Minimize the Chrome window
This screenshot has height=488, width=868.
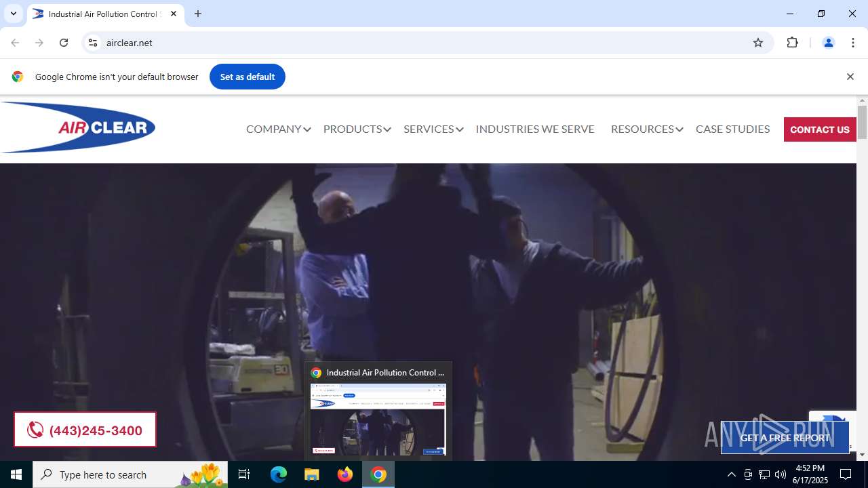[790, 14]
